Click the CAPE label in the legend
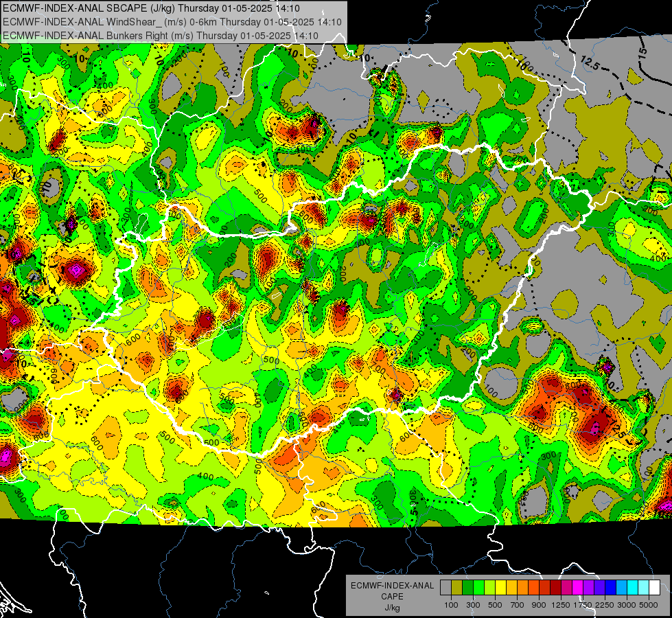This screenshot has width=672, height=618. point(392,597)
